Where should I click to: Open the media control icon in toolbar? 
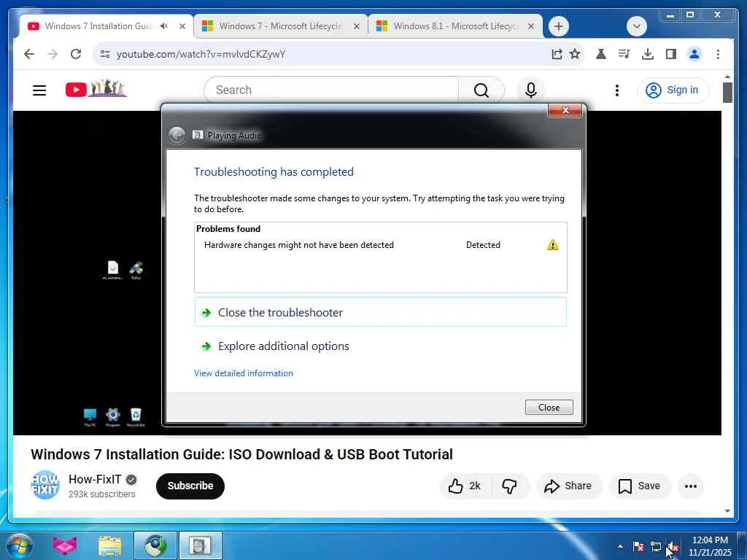point(624,54)
